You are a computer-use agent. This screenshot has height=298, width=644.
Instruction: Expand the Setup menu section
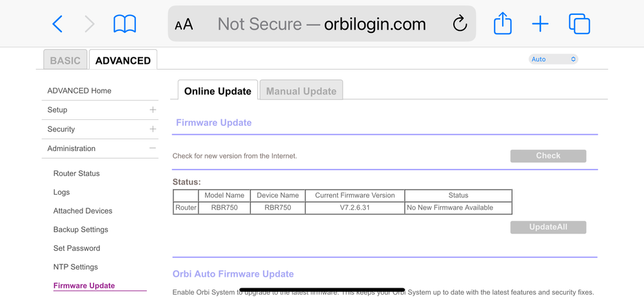(x=152, y=110)
